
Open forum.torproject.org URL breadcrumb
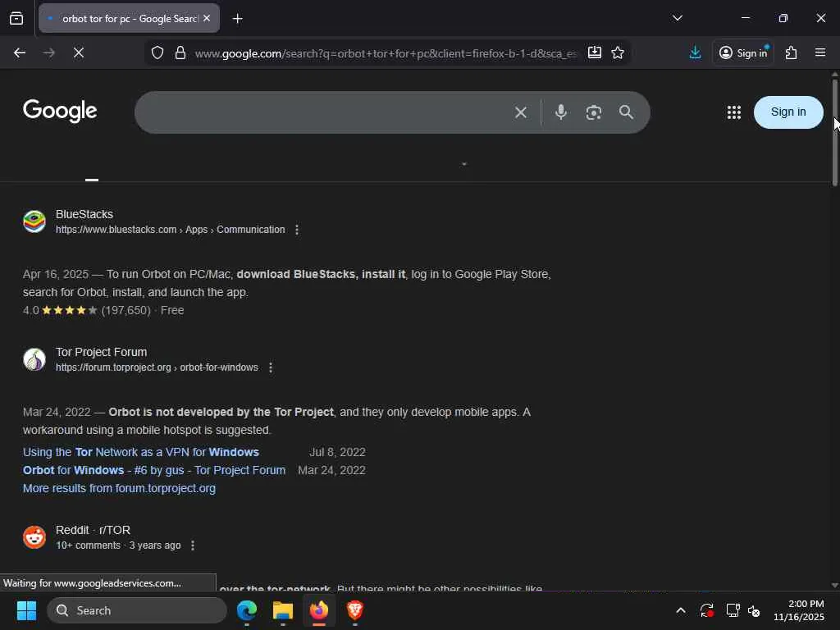[157, 367]
